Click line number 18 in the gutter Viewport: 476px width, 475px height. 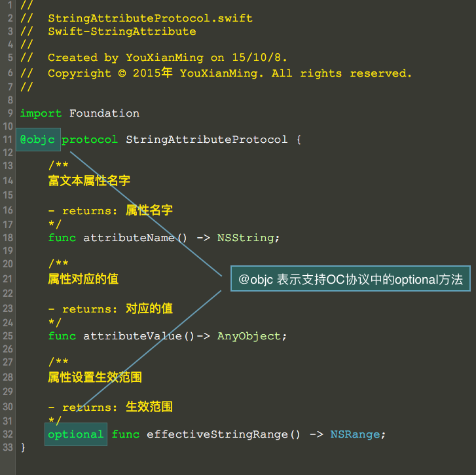[x=8, y=237]
